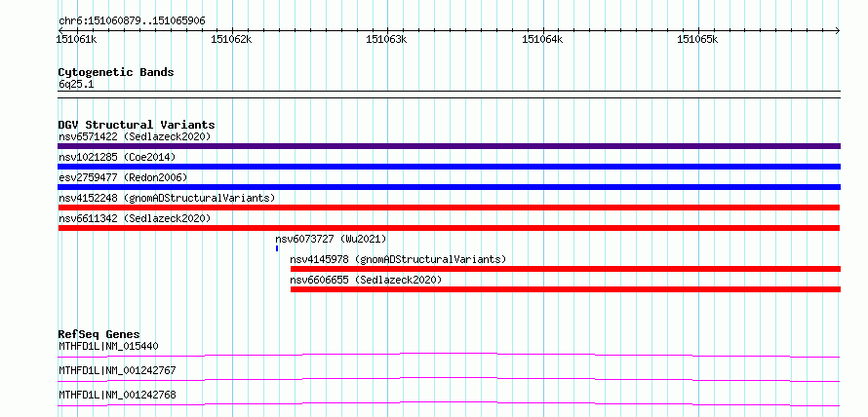The image size is (868, 417).
Task: Click the 151064k ruler tick label
Action: (x=543, y=39)
